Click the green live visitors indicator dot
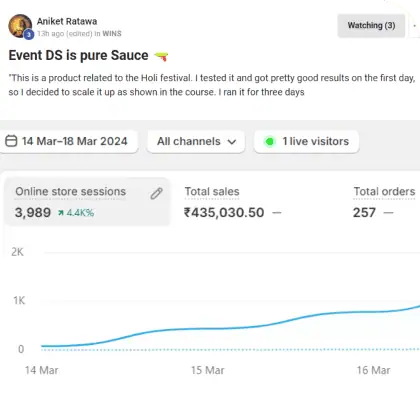 [269, 142]
